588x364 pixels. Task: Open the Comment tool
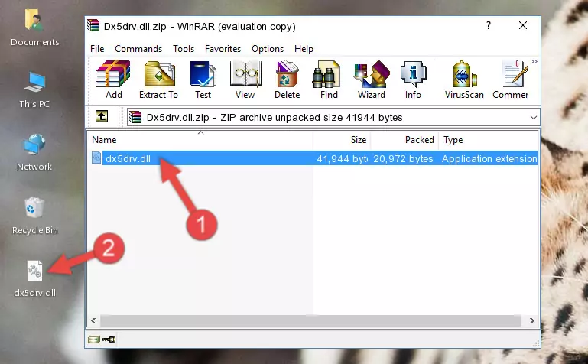click(x=510, y=80)
